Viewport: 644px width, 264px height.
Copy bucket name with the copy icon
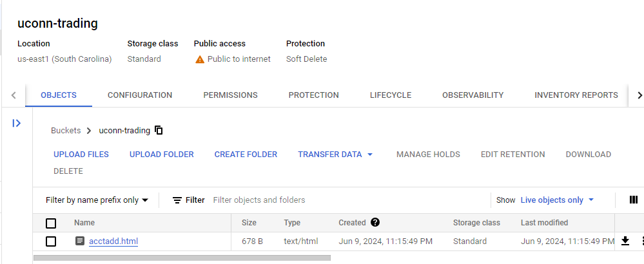click(x=159, y=130)
